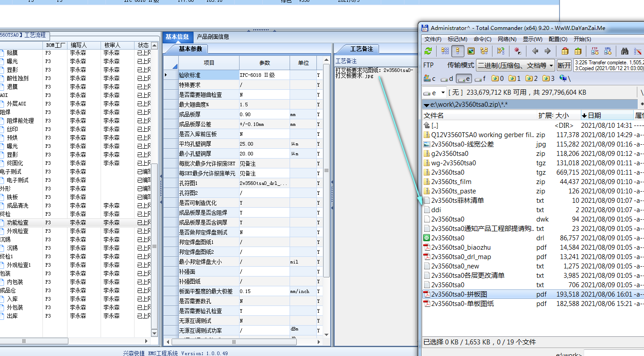The width and height of the screenshot is (644, 356).
Task: Select the 阻焊前处理 process step
Action: click(20, 121)
